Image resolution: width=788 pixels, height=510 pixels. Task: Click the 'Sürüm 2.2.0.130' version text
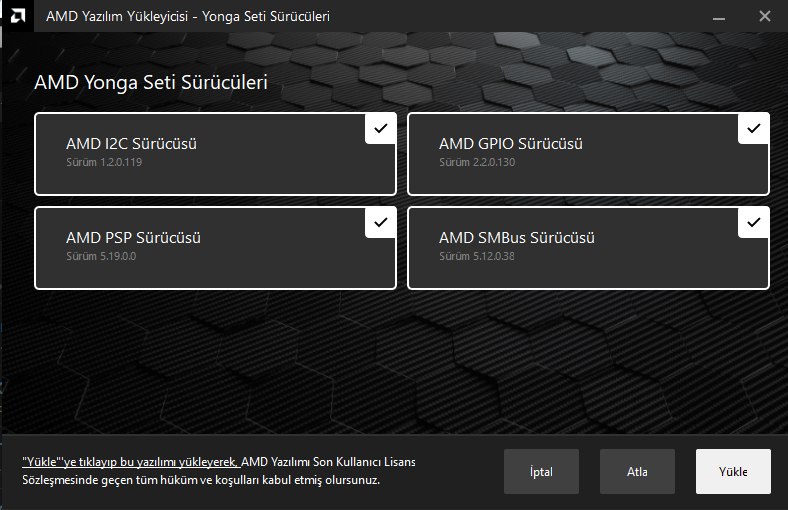point(477,162)
